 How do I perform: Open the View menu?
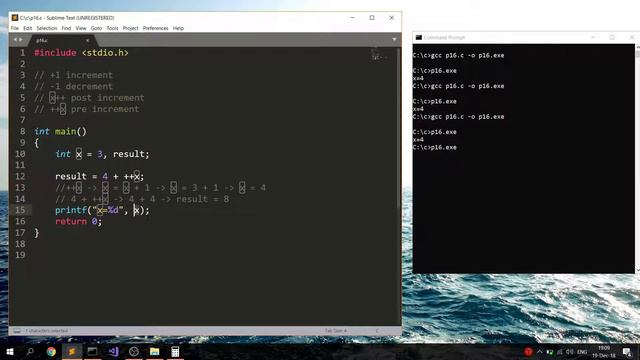[81, 28]
